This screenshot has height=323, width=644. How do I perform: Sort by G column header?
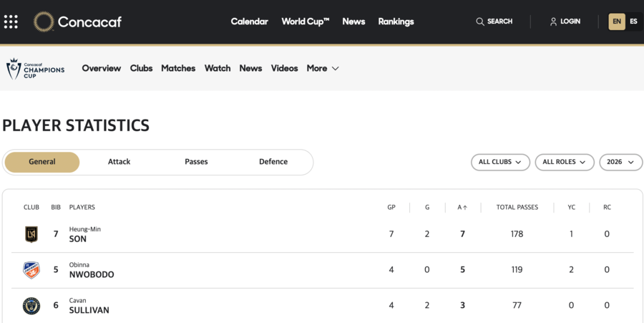tap(427, 208)
